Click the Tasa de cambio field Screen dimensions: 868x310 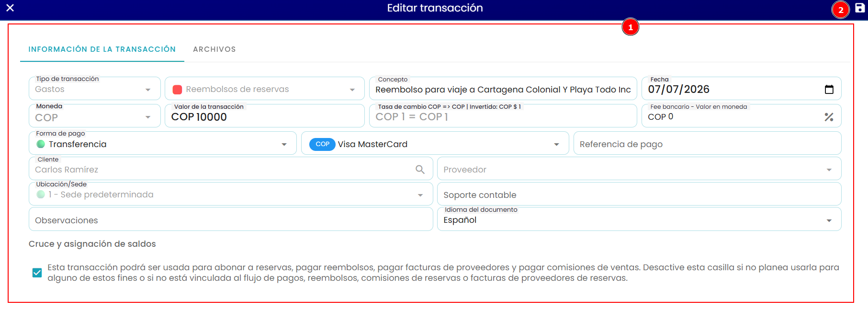(x=503, y=116)
